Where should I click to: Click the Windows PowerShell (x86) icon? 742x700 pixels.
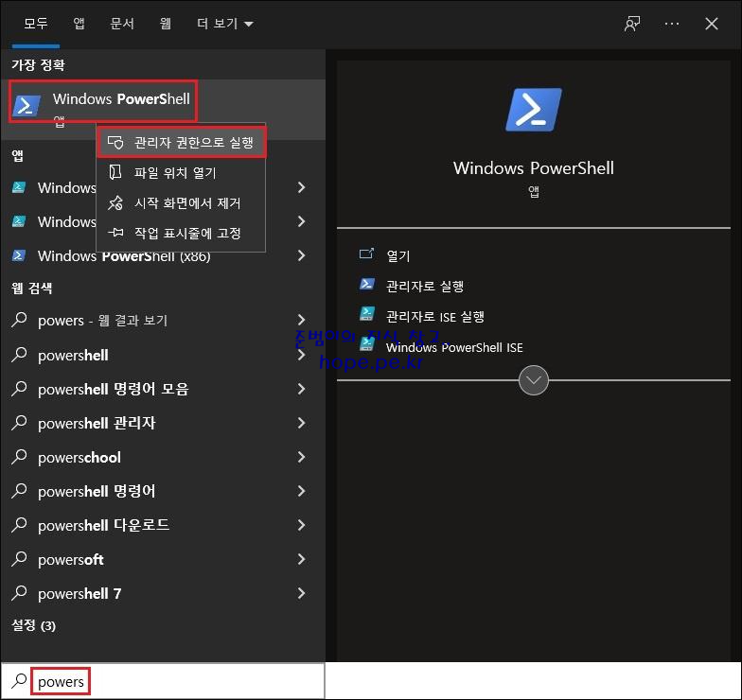click(x=19, y=255)
